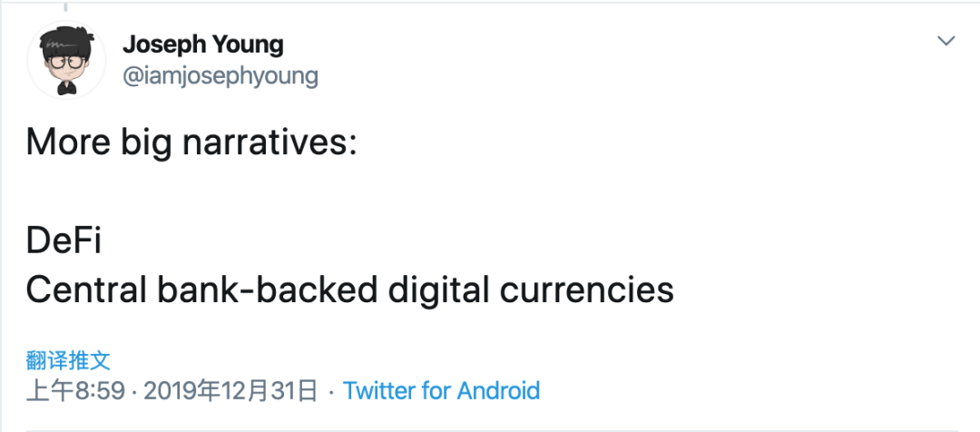Click the thread connector line above the avatar

(66, 7)
